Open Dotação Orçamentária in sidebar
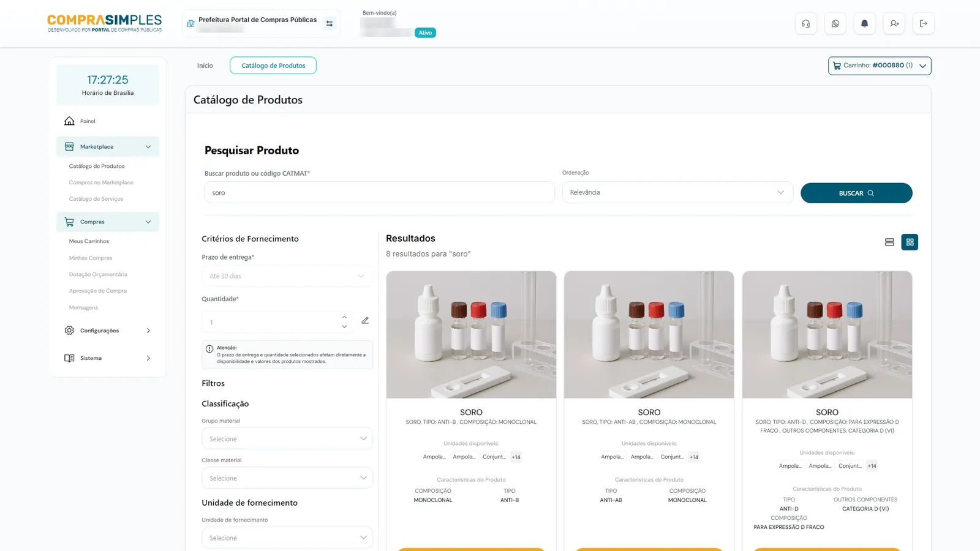 98,274
